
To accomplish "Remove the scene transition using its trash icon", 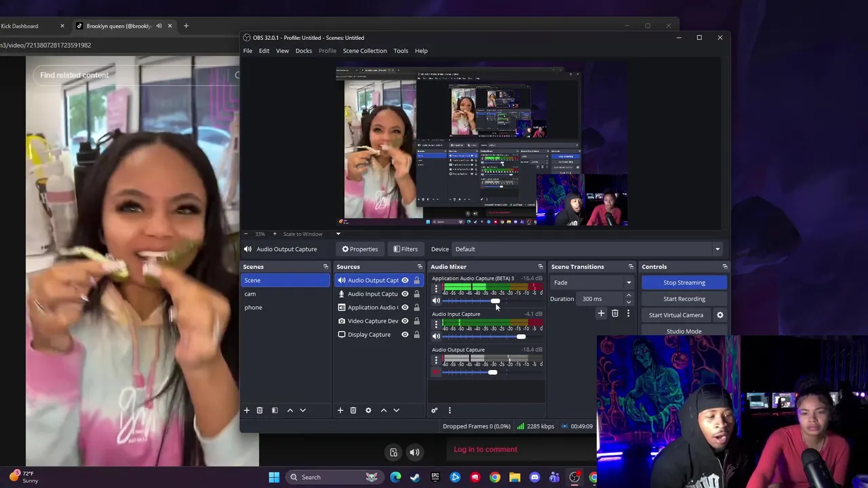I will pos(615,313).
